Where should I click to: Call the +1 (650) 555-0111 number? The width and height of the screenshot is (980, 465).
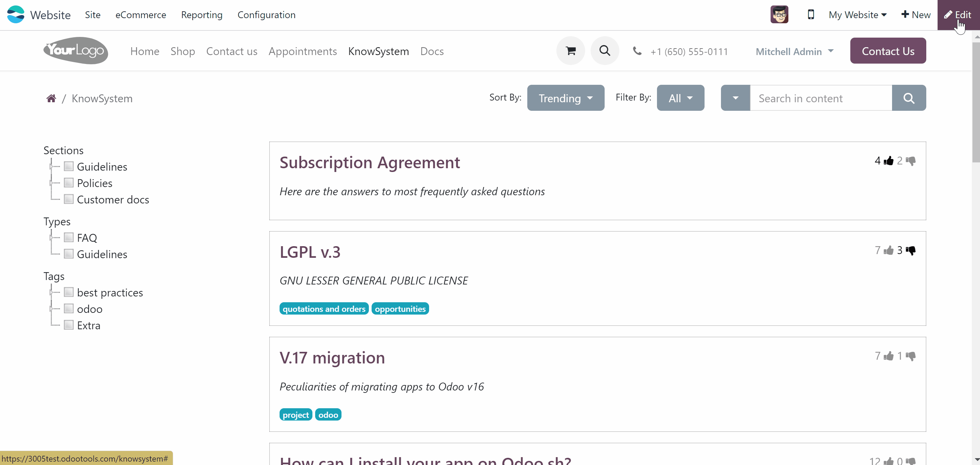[689, 52]
